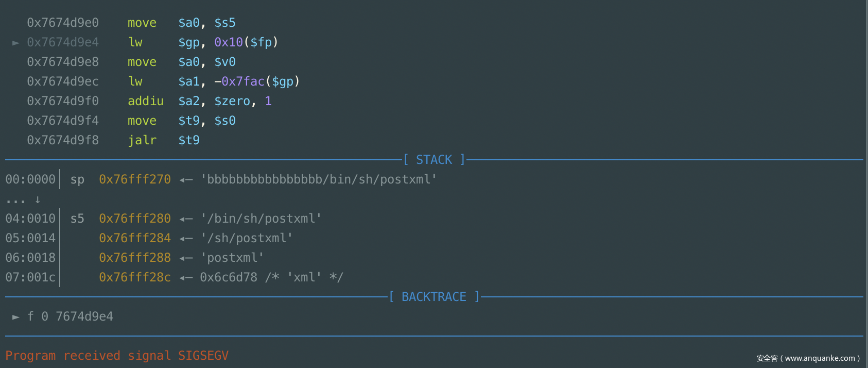Click the instruction address 0x7674d9e0
Image resolution: width=868 pixels, height=368 pixels.
tap(63, 23)
